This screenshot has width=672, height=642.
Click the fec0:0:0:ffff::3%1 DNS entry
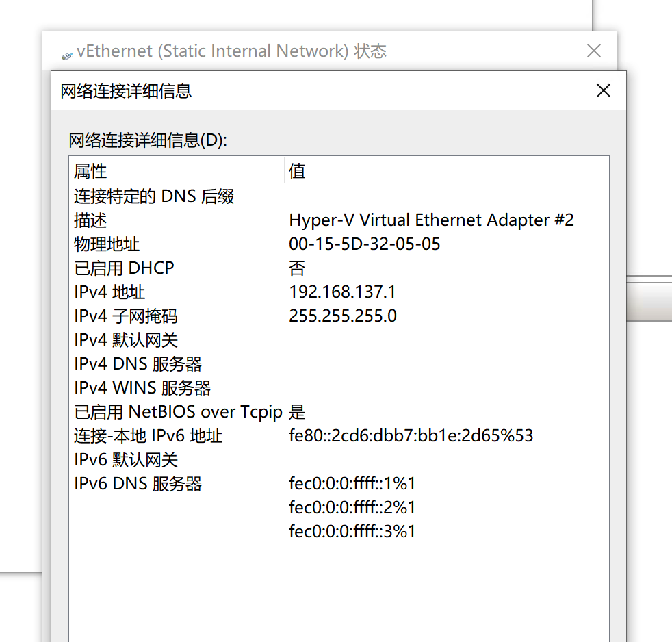352,532
